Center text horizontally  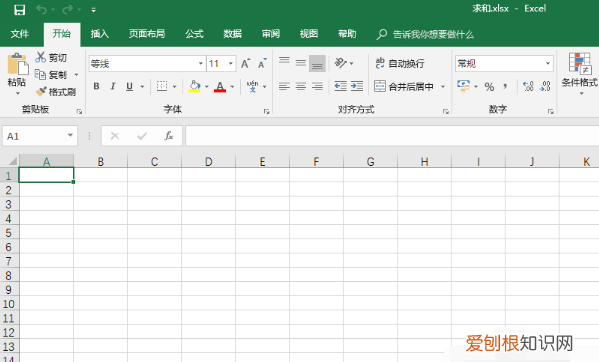(x=301, y=87)
